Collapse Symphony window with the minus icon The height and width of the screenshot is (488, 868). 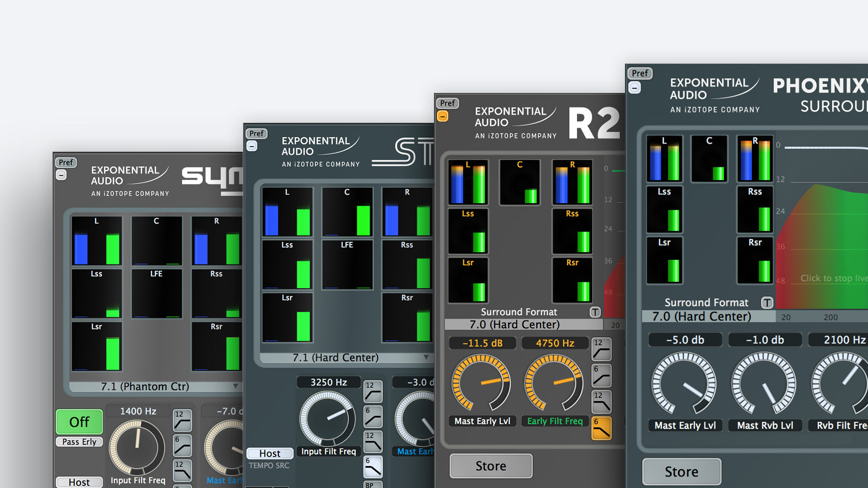[x=61, y=175]
